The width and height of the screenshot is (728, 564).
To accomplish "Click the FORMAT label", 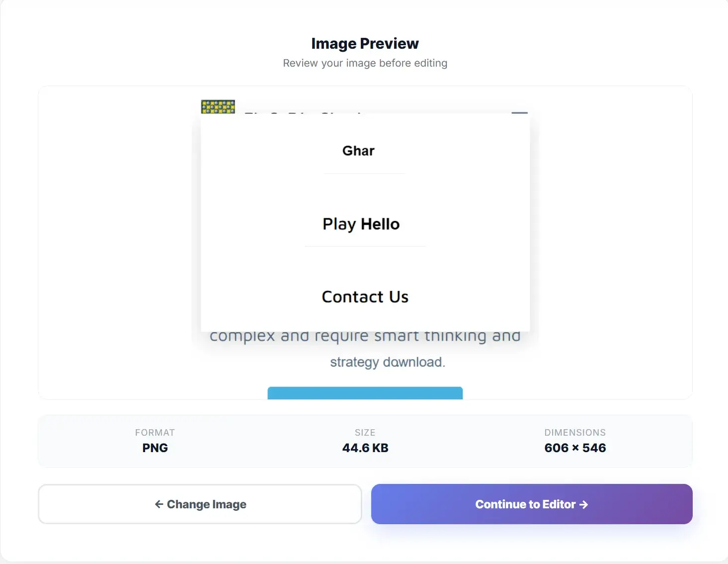I will point(155,433).
